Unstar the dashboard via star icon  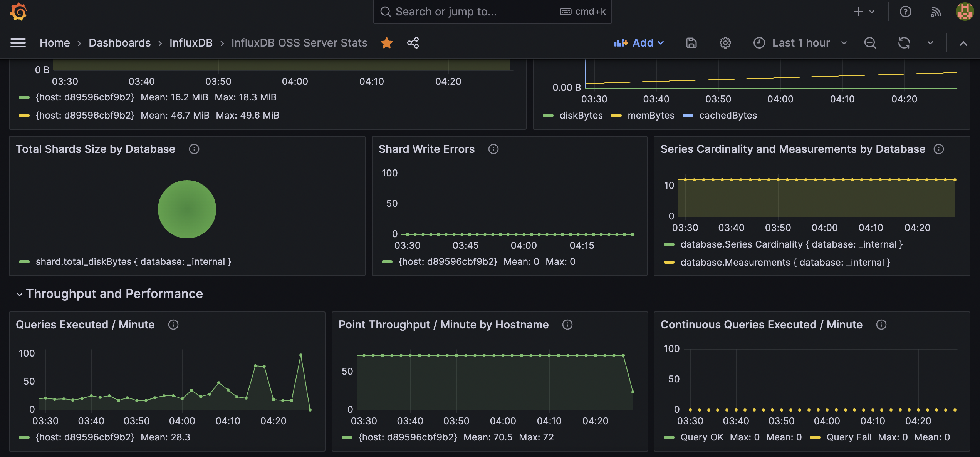tap(386, 43)
